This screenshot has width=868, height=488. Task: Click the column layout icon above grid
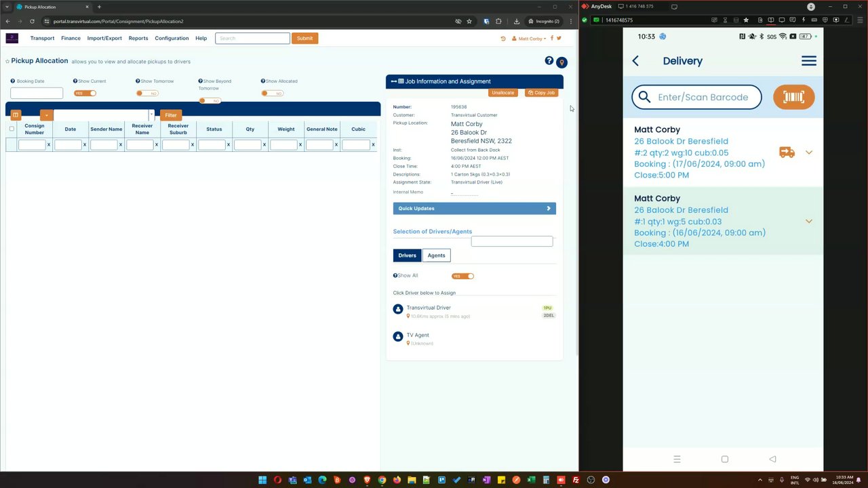[16, 115]
